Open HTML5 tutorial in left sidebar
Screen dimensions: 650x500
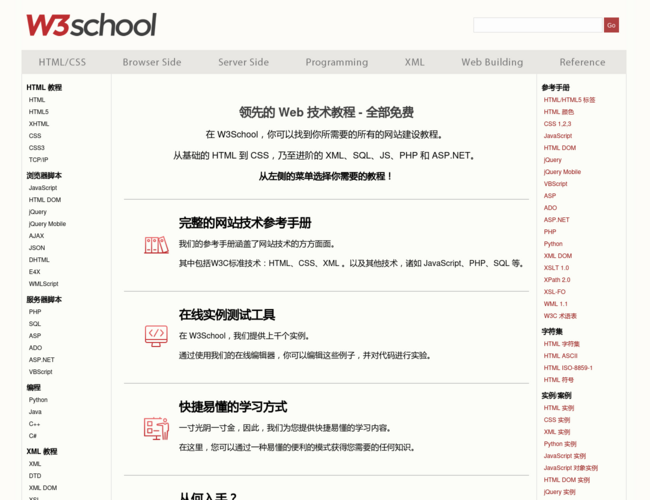(39, 112)
